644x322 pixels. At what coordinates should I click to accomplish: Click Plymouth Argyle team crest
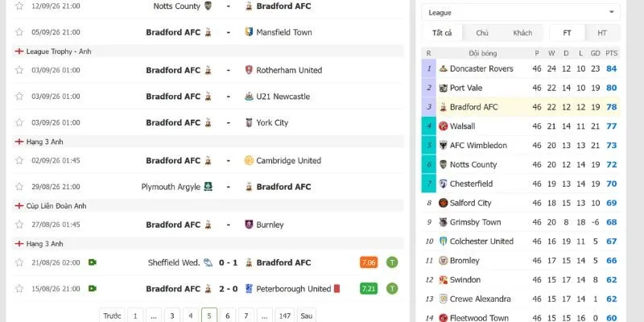click(x=208, y=187)
